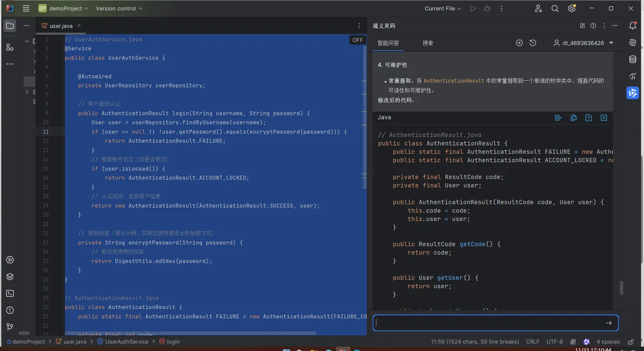This screenshot has width=644, height=351.
Task: Create new file from code snippet icon
Action: 588,118
